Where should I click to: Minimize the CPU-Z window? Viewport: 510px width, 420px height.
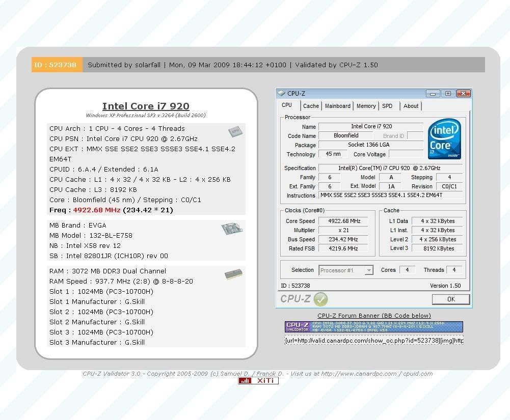pyautogui.click(x=433, y=94)
